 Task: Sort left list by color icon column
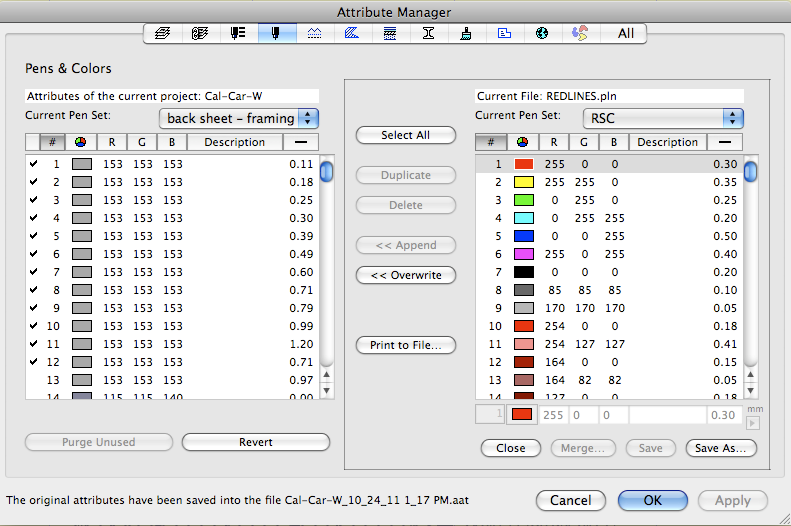tap(80, 142)
